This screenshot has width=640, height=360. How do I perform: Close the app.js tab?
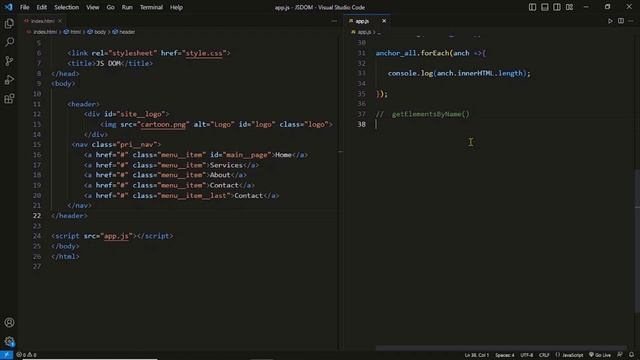[384, 21]
